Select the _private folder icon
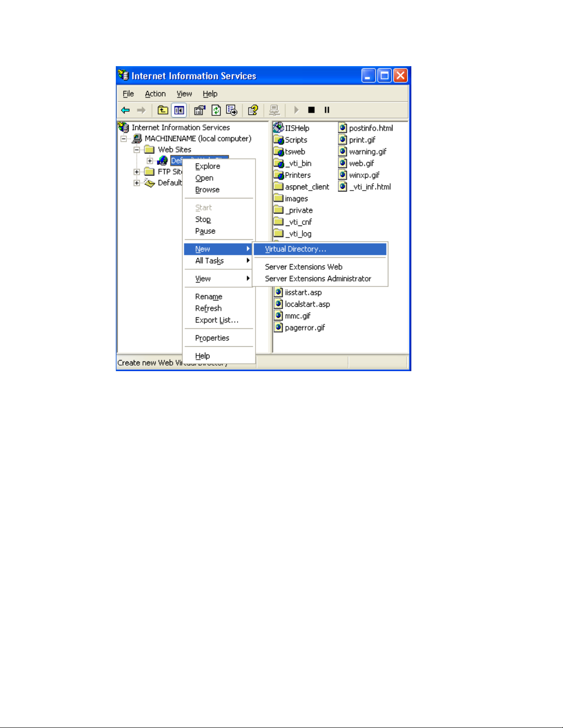 tap(279, 210)
